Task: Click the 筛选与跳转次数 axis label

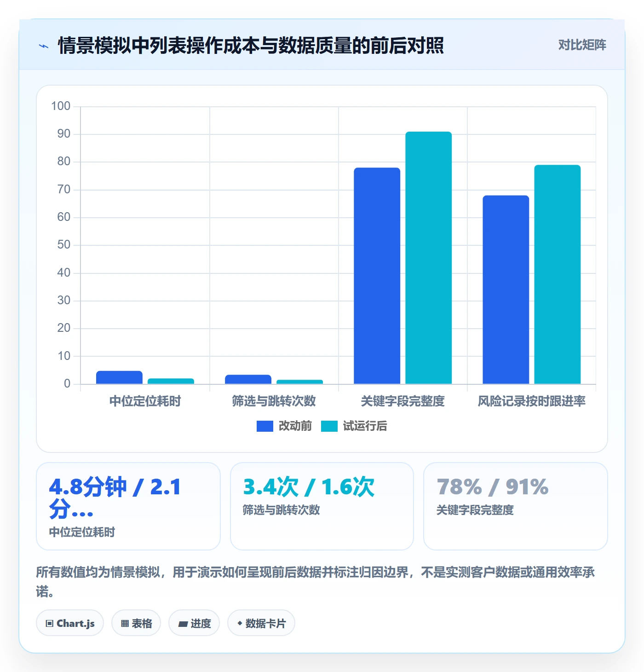Action: point(274,401)
